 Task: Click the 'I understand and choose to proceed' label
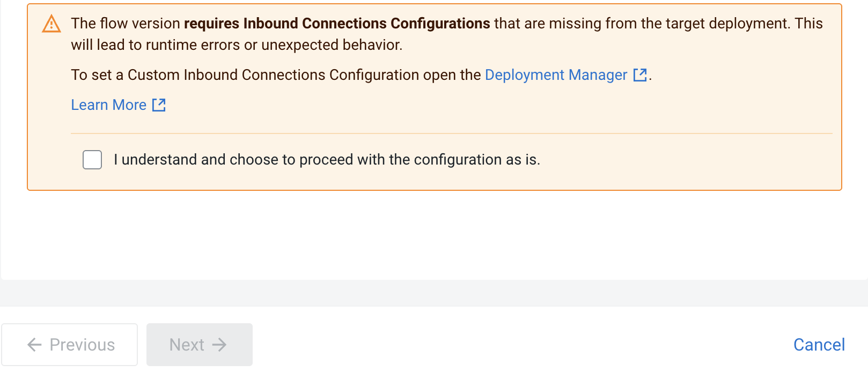coord(327,160)
